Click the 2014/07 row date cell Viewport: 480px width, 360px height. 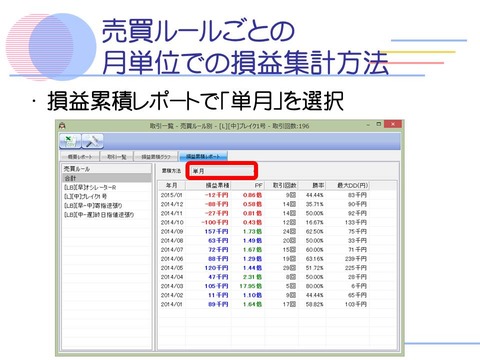coord(172,250)
